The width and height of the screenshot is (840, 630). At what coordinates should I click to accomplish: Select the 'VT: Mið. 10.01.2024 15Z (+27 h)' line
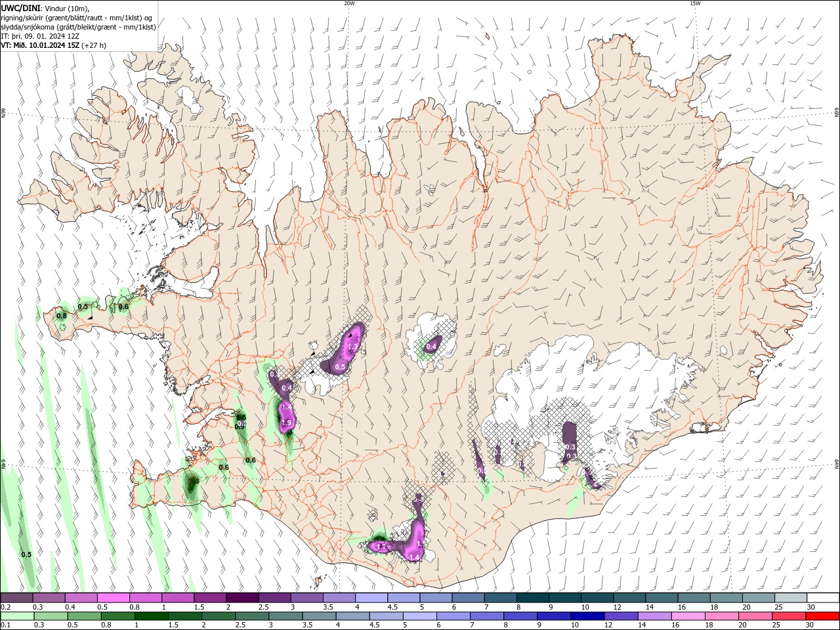click(54, 45)
